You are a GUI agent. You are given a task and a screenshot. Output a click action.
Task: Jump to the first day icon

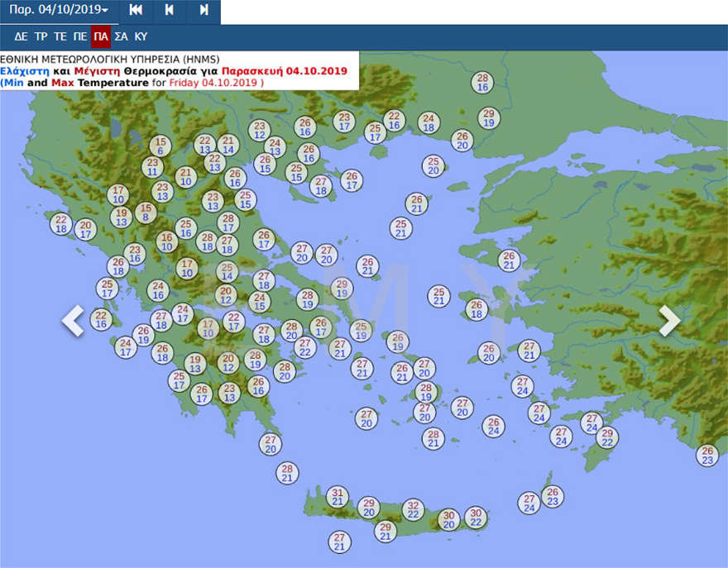[136, 10]
